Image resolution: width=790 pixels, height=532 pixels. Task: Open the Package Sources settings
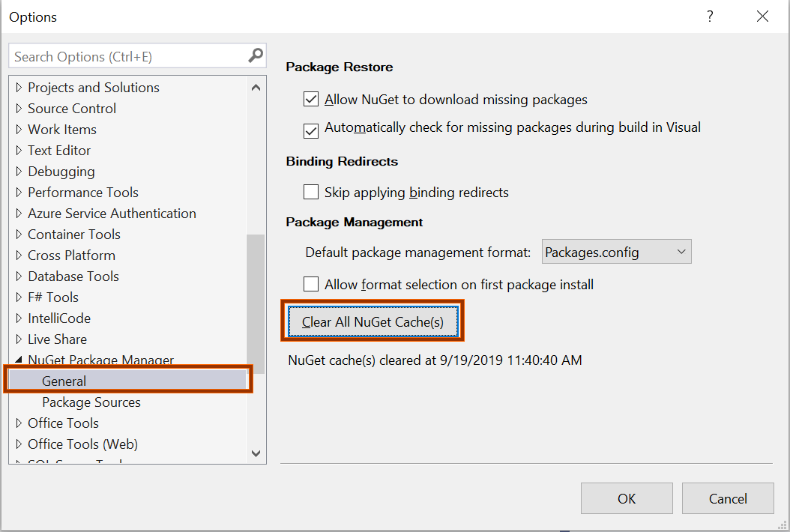(x=91, y=402)
